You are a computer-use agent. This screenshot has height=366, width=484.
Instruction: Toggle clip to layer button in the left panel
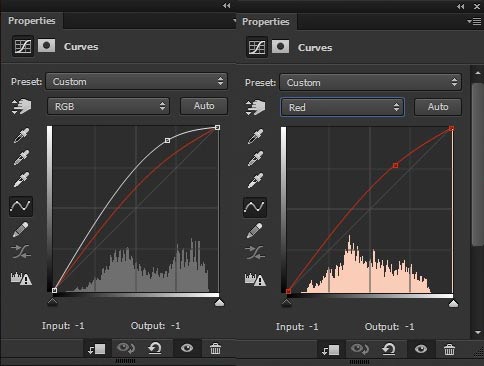click(x=96, y=349)
